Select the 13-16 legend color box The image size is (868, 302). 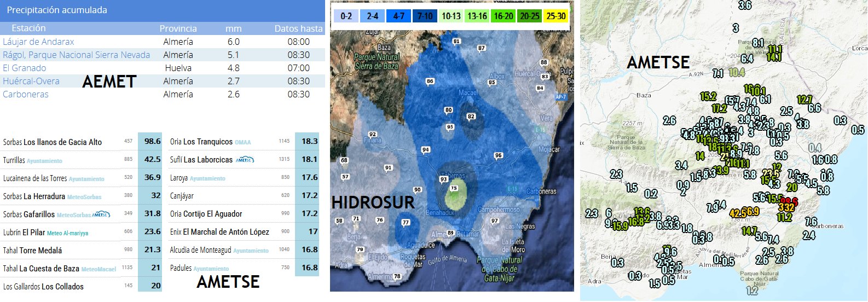click(x=477, y=16)
